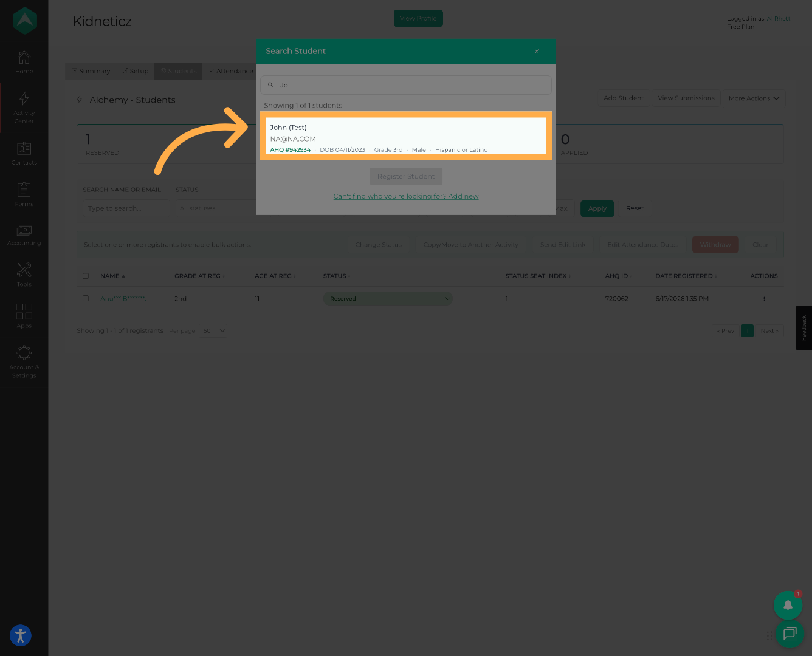
Task: Toggle the select-all registrants checkbox
Action: [86, 276]
